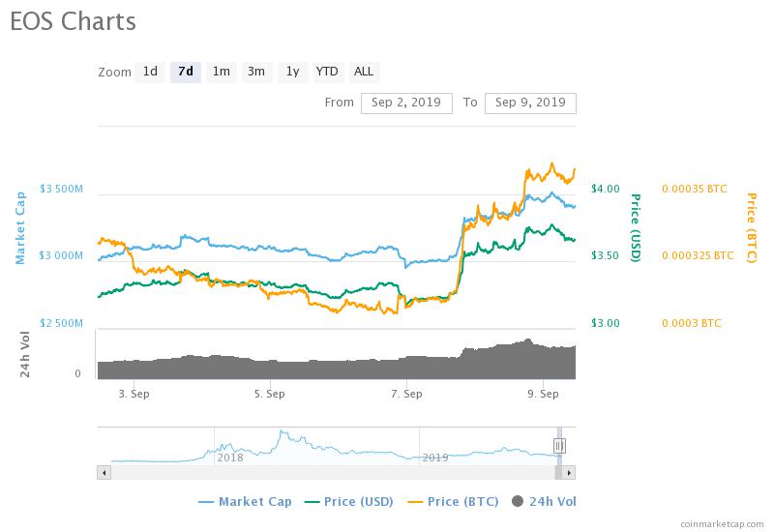Click the navigator scroll left arrow
774x532 pixels.
[104, 473]
